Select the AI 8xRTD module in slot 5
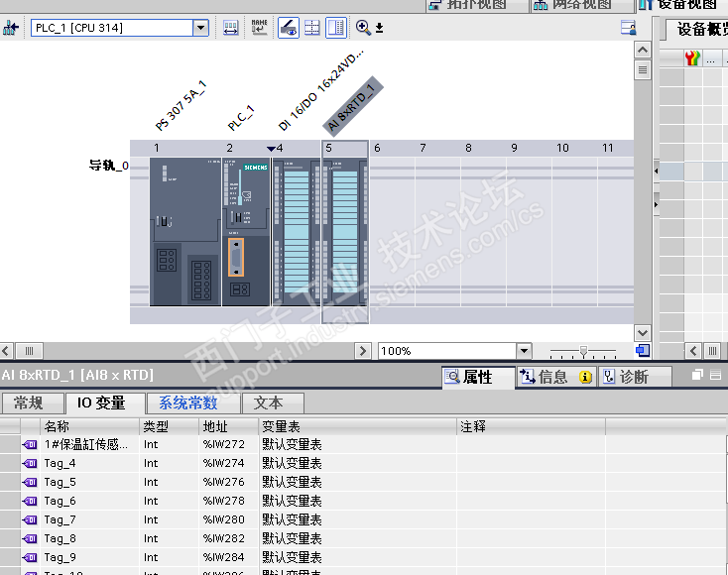728x575 pixels. (x=345, y=232)
